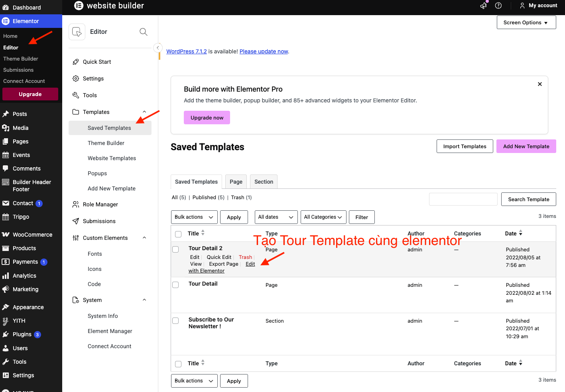Screen dimensions: 565x392
Task: Tick the checkbox for Tour Detail 2
Action: click(175, 249)
